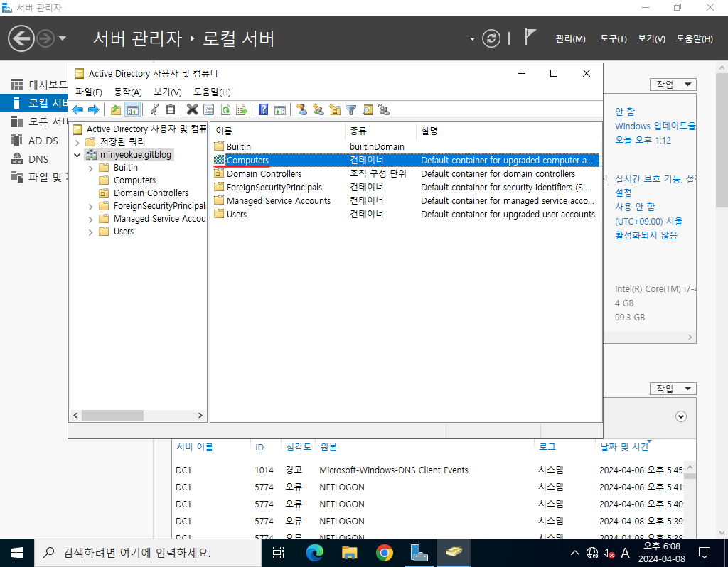Image resolution: width=728 pixels, height=567 pixels.
Task: Select the Users row in list pane
Action: tap(406, 215)
